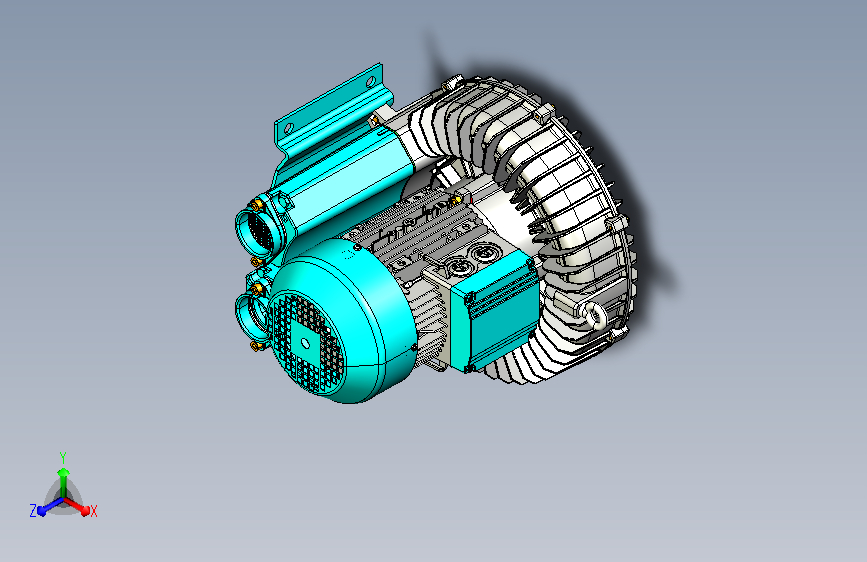867x562 pixels.
Task: Select the cyan terminal junction box on motor
Action: (495, 314)
